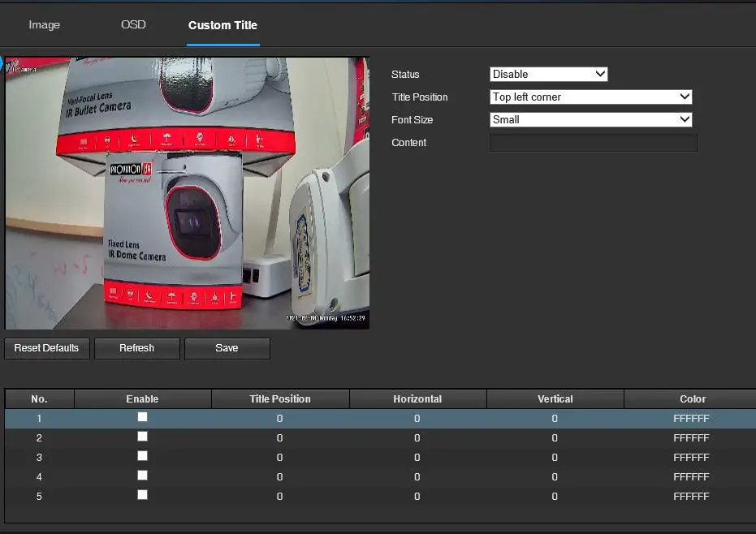Open the Status dropdown
This screenshot has height=534, width=756.
[x=549, y=74]
